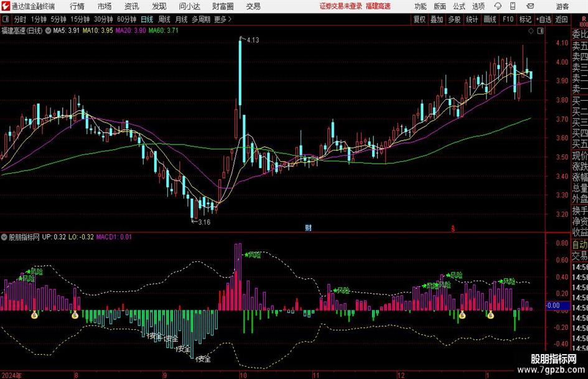
Task: Click the first money bag signal in indicator pane
Action: click(34, 315)
